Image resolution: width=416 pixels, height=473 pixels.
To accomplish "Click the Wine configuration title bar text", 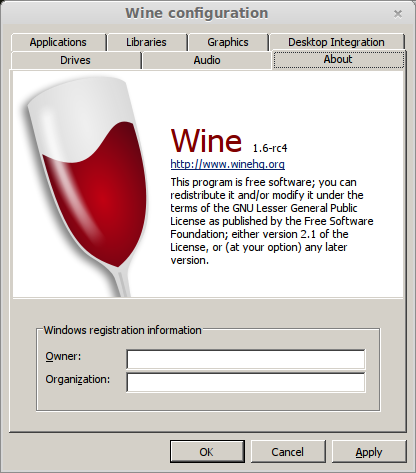I will pyautogui.click(x=197, y=13).
